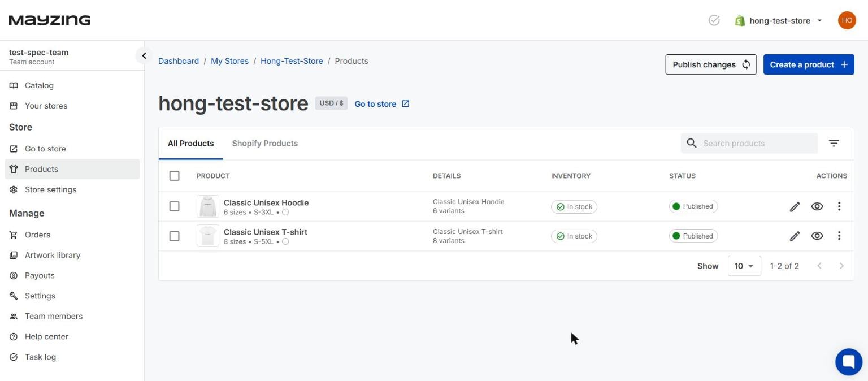Click the Mayzing logo
The height and width of the screenshot is (381, 868).
pyautogui.click(x=50, y=20)
